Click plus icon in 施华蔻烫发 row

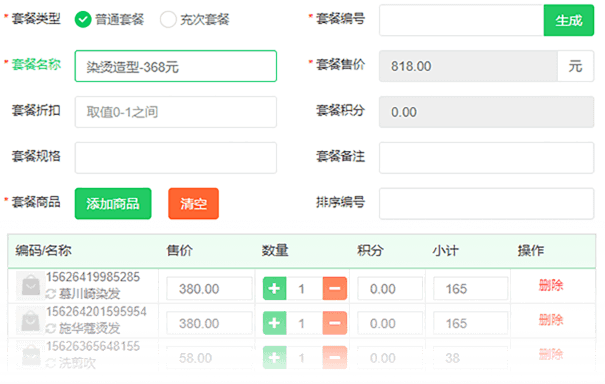(x=274, y=323)
